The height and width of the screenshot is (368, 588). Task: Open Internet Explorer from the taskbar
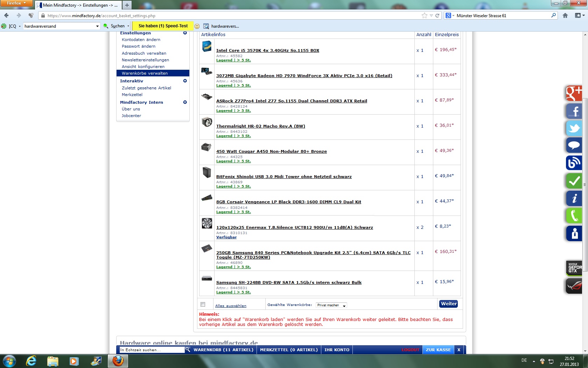pyautogui.click(x=31, y=361)
